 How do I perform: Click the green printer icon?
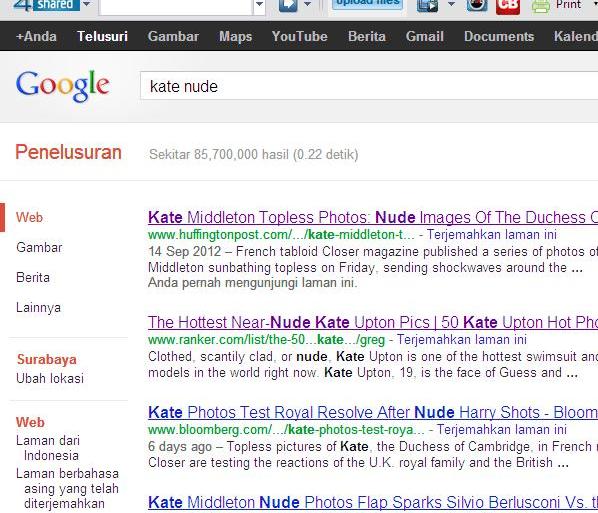coord(541,6)
